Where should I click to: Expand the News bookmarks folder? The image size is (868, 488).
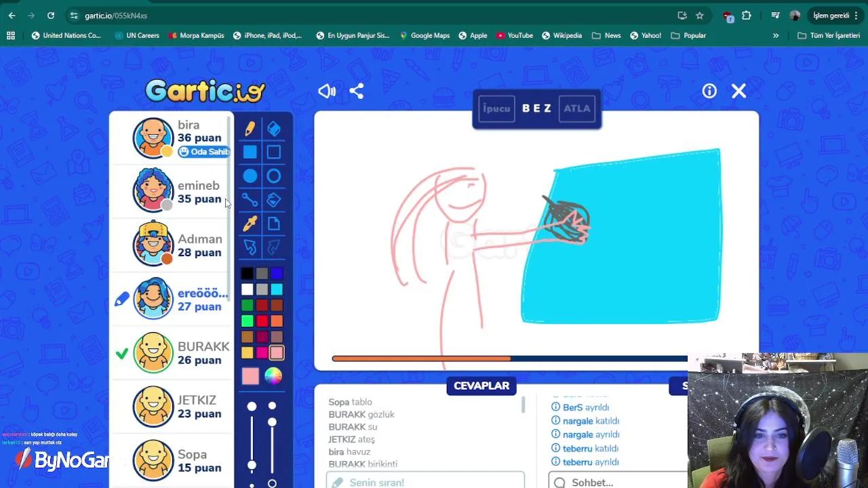coord(606,35)
